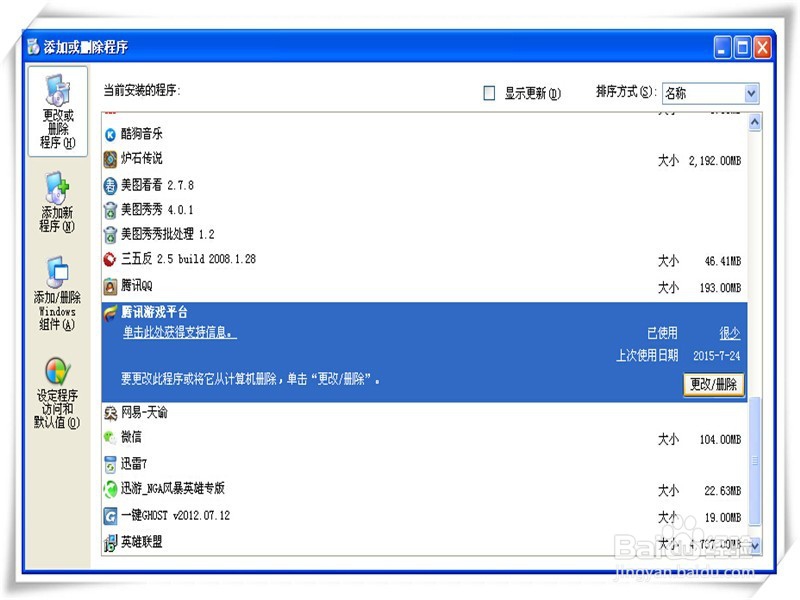Click the 美图秀秀批处理 1.2 icon

click(110, 235)
